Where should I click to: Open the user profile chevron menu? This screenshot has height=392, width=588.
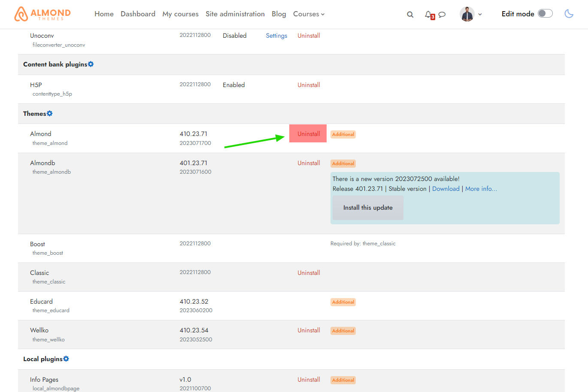pos(480,14)
